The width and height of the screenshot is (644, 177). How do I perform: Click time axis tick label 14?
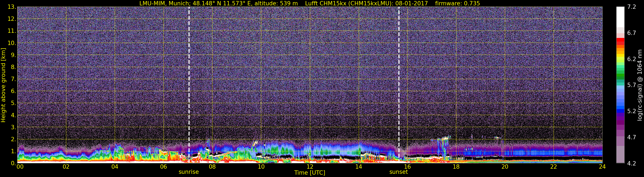pyautogui.click(x=358, y=167)
